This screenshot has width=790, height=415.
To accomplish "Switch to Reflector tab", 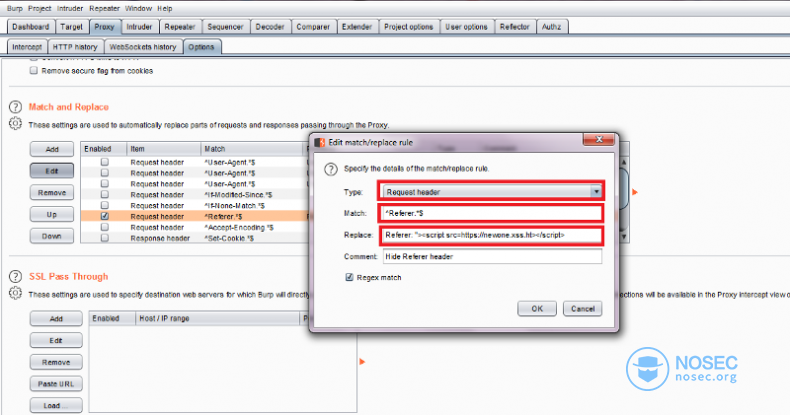I will (515, 27).
